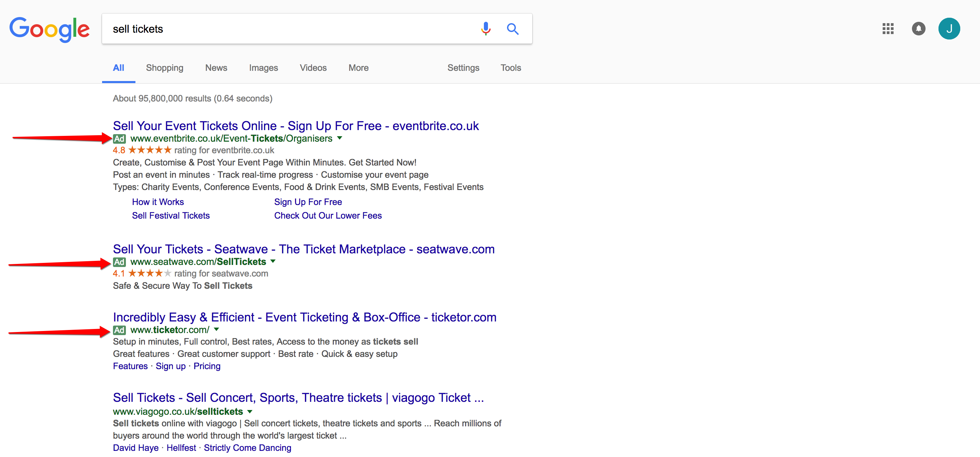
Task: Open Check Out Our Lower Fees sitelink
Action: point(328,216)
